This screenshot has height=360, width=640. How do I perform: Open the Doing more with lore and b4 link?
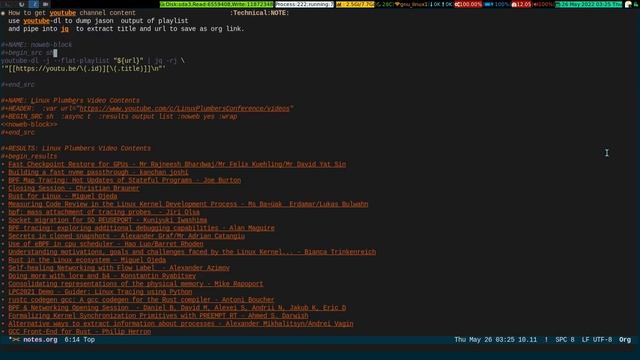click(102, 276)
